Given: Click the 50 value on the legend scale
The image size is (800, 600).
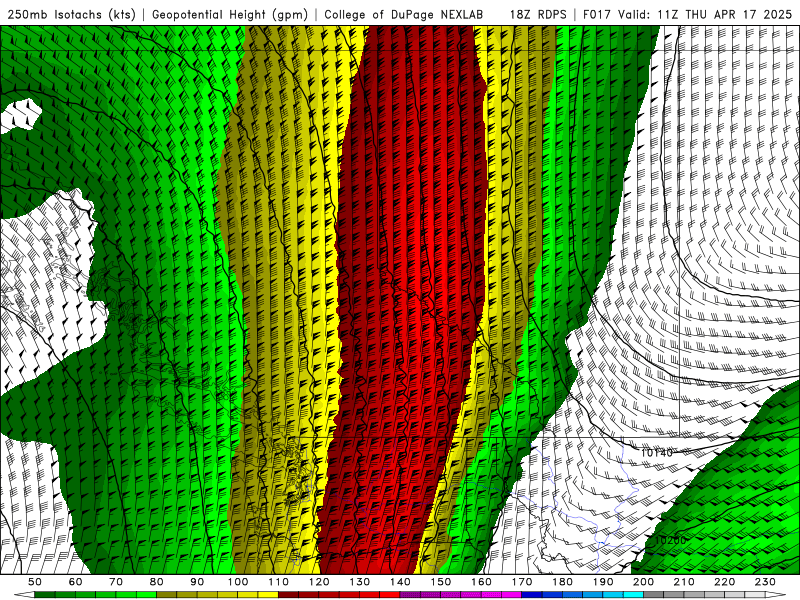Looking at the screenshot, I should click(x=35, y=582).
